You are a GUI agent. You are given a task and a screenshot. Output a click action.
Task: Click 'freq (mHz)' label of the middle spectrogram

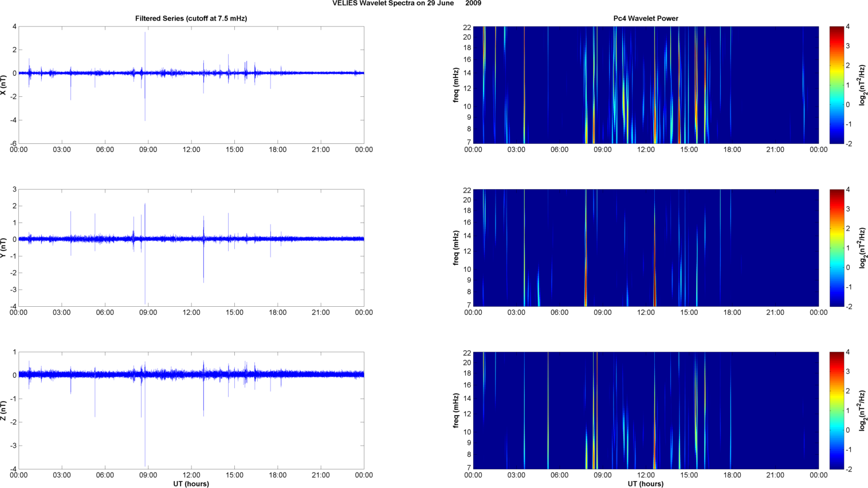(x=456, y=248)
